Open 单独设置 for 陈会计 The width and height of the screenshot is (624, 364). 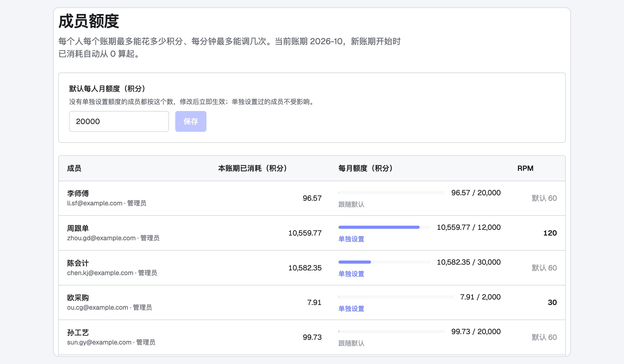(x=351, y=274)
